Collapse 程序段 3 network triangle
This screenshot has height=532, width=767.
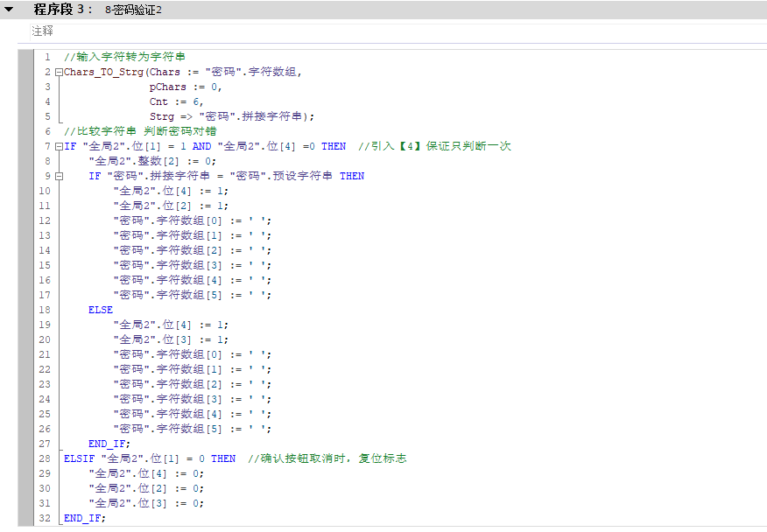coord(9,10)
